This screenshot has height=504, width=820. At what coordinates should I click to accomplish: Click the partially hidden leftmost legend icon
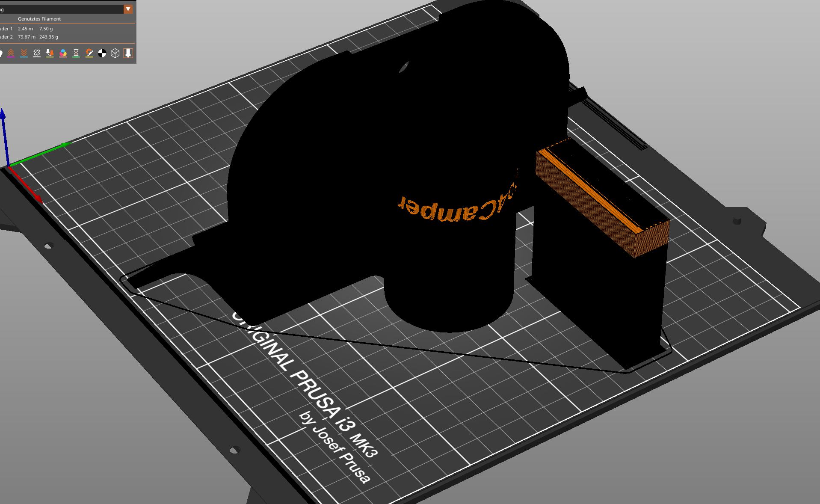point(1,53)
